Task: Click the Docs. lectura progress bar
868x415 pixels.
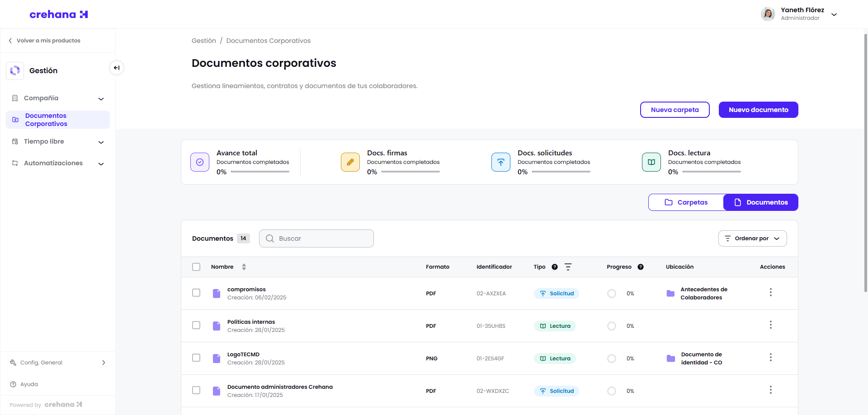Action: click(712, 172)
